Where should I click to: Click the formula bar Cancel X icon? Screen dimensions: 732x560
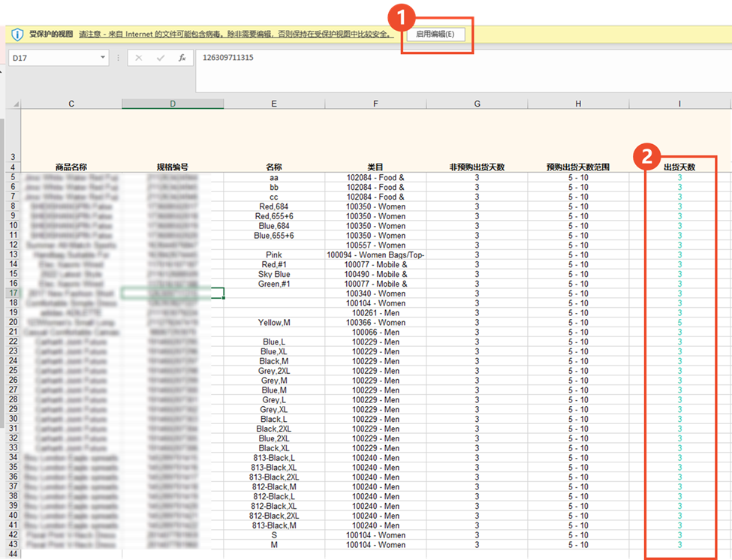click(139, 58)
